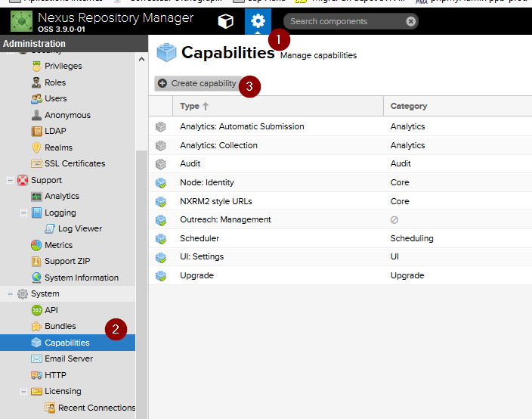Click the System Information globe icon
Image resolution: width=532 pixels, height=419 pixels.
coord(36,278)
